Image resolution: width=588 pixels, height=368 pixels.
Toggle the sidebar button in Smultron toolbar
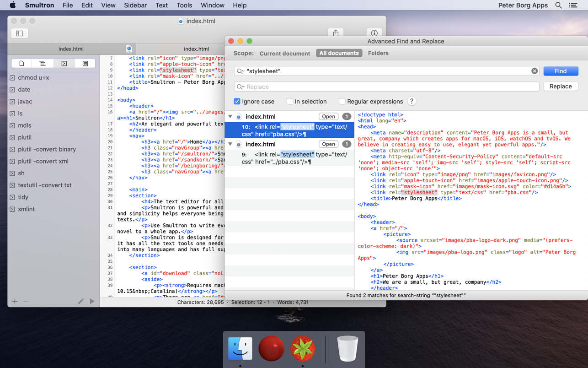click(20, 33)
